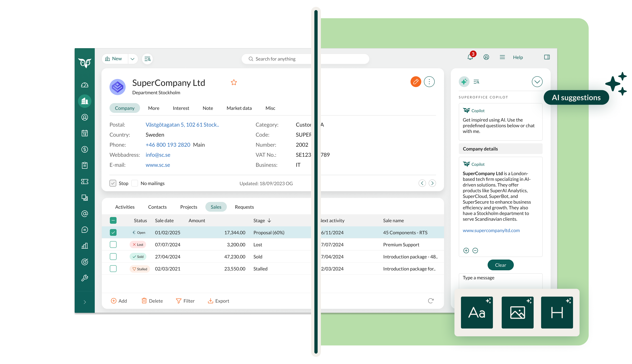Open the Sales dollar icon in sidebar
The width and height of the screenshot is (632, 364).
coord(85,149)
